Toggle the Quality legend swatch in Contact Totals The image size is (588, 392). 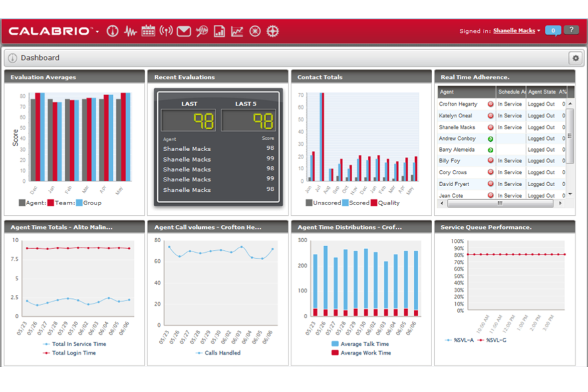point(374,203)
